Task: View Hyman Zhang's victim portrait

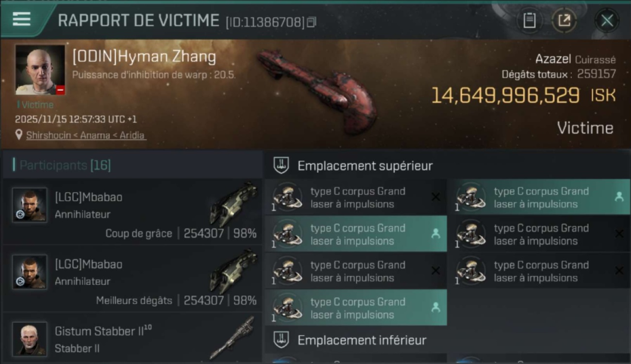Action: [x=40, y=70]
